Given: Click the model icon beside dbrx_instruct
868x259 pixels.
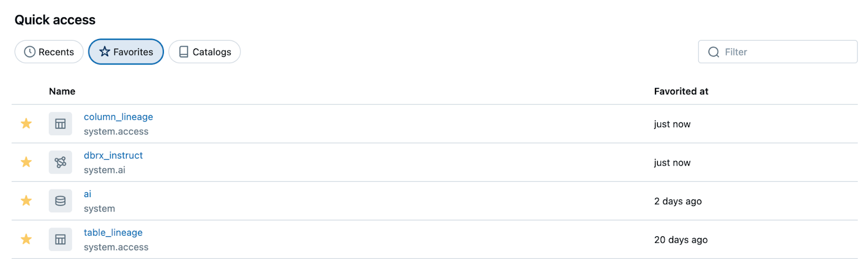Looking at the screenshot, I should 60,162.
